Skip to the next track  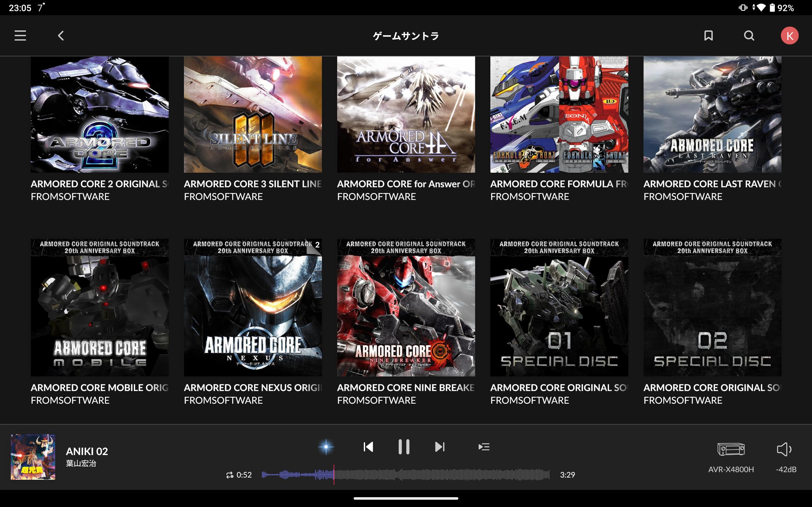coord(440,447)
